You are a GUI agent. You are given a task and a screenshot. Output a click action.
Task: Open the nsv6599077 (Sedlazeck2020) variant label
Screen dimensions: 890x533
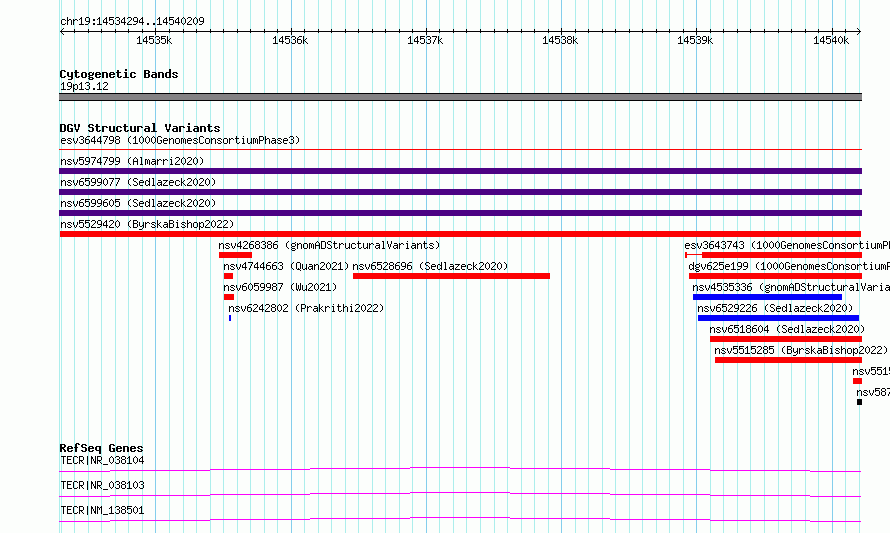[138, 182]
